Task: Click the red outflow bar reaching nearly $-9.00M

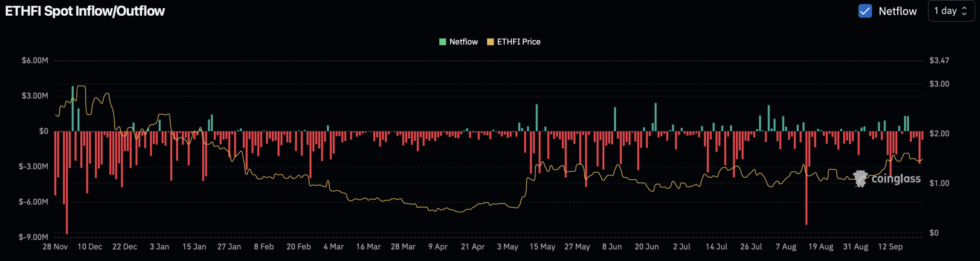Action: click(x=67, y=183)
